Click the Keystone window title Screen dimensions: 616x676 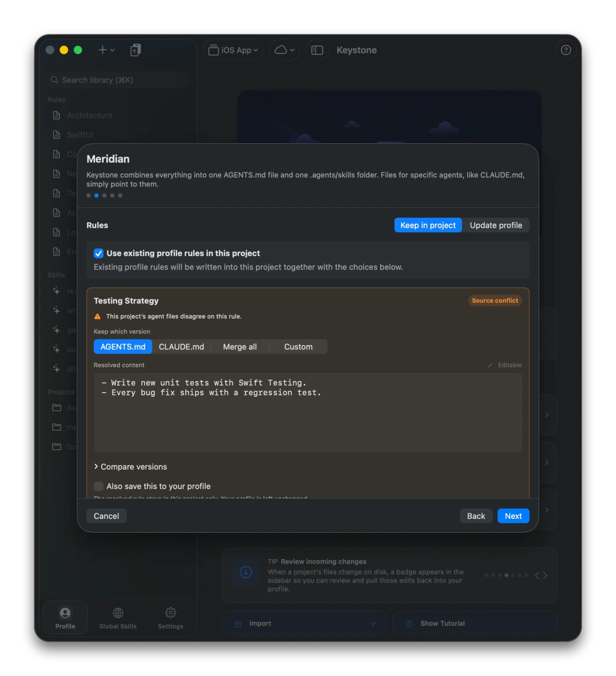pos(357,50)
